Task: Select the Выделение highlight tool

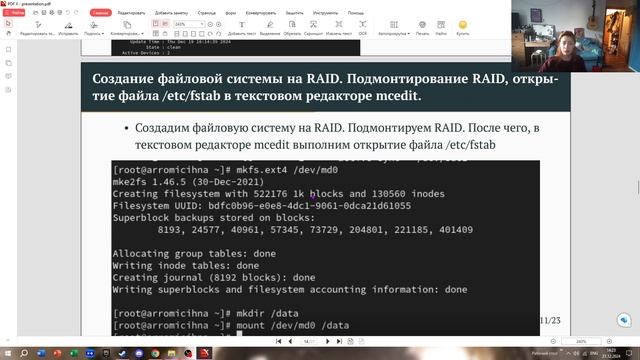Action: (270, 28)
